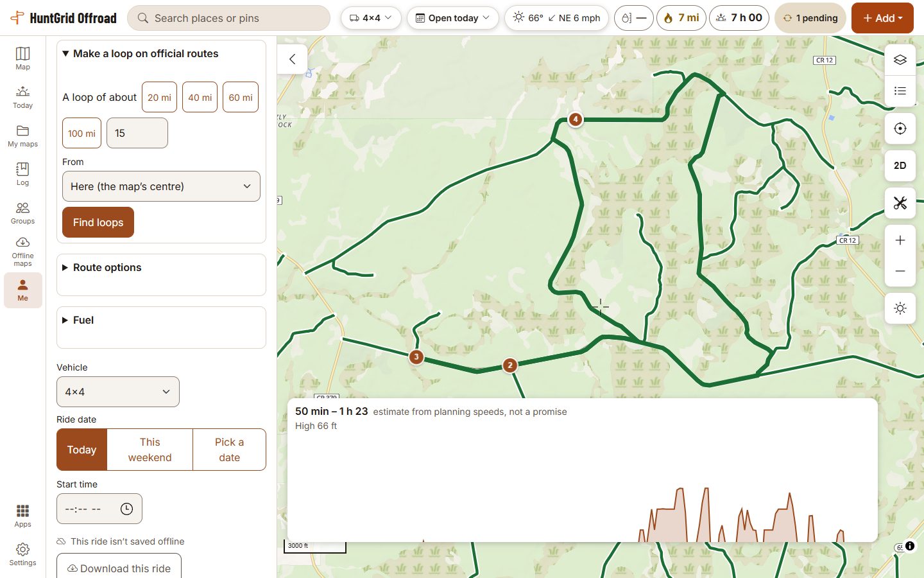Select the 40 mi loop length

pyautogui.click(x=200, y=97)
